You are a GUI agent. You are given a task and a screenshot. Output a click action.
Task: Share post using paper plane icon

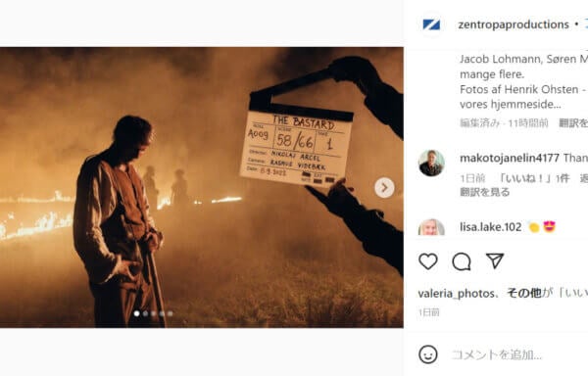pyautogui.click(x=495, y=260)
